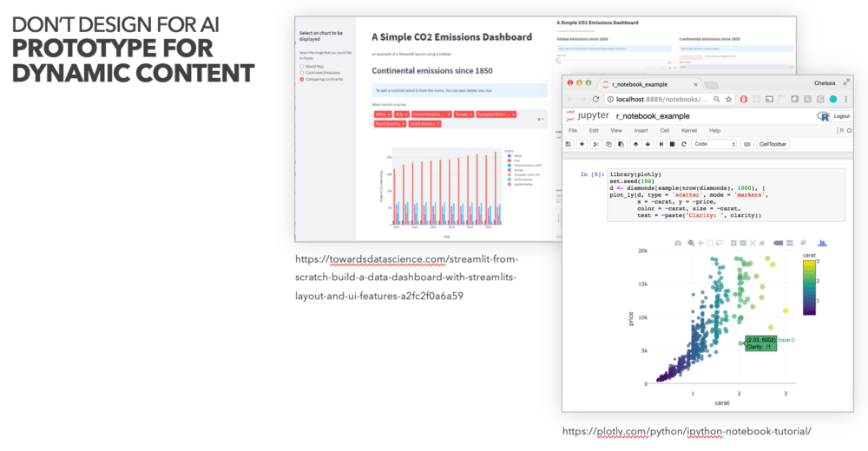Open the Insert menu in Jupyter

tap(641, 131)
